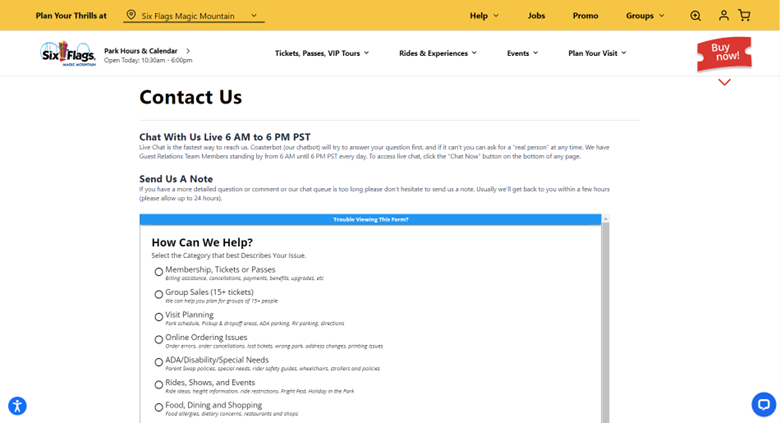The image size is (780, 423).
Task: Click the Buy now! button
Action: [x=724, y=53]
